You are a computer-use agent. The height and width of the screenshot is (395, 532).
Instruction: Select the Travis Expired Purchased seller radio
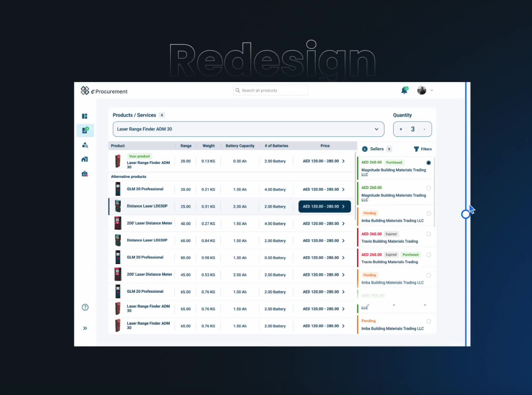coord(428,255)
